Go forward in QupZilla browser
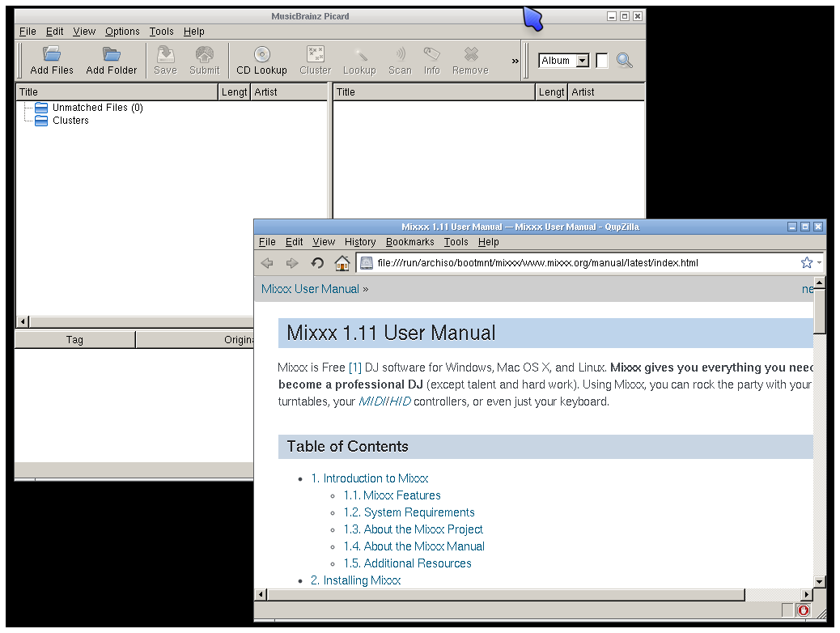The width and height of the screenshot is (840, 633). pos(292,262)
